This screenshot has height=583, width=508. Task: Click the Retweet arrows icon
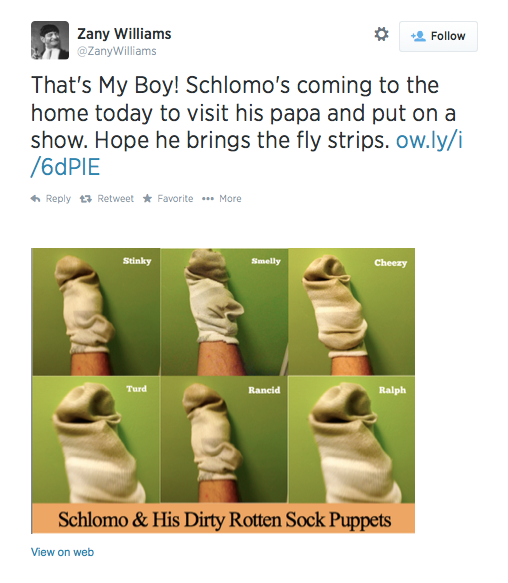(x=86, y=199)
